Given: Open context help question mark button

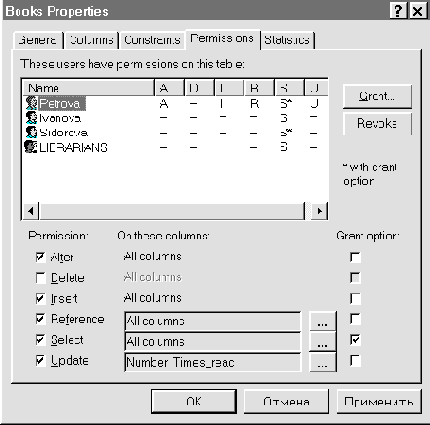Looking at the screenshot, I should pyautogui.click(x=398, y=11).
